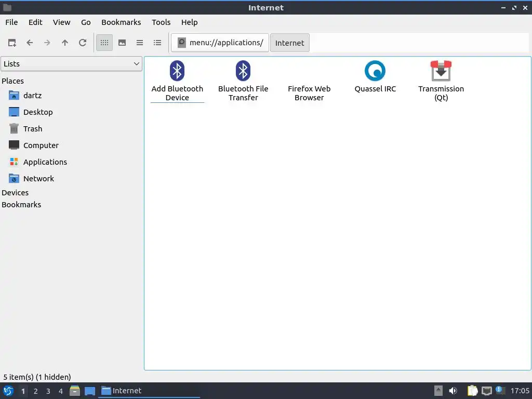Switch to virtual desktop 4
Viewport: 532px width, 399px height.
pos(61,391)
